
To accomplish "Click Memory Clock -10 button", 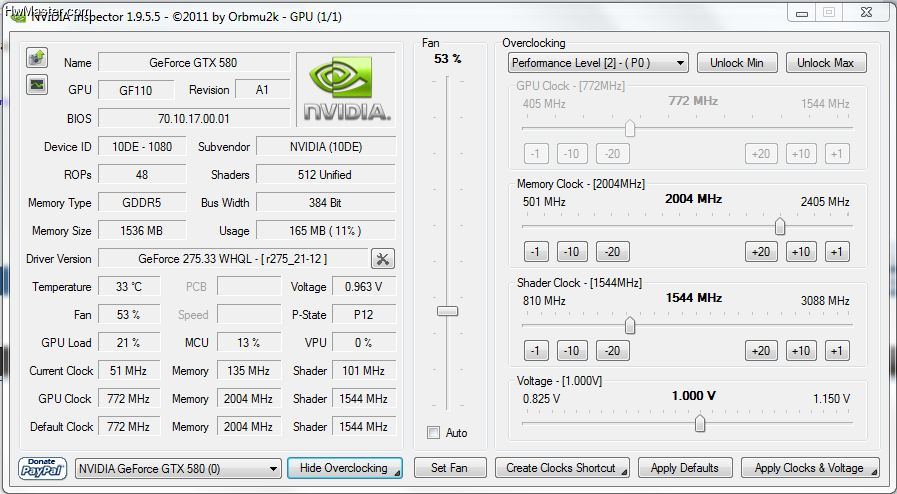I will tap(572, 252).
